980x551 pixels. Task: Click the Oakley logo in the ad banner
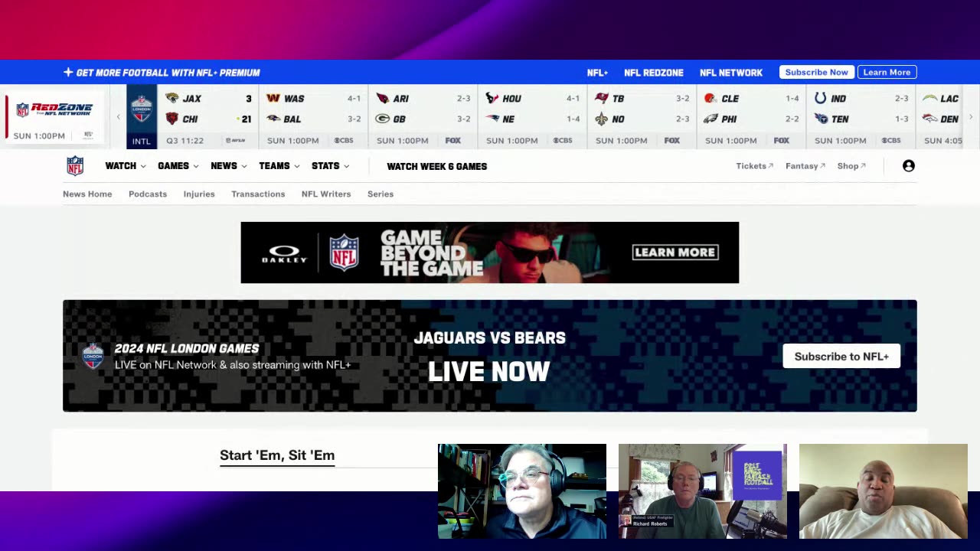(285, 253)
